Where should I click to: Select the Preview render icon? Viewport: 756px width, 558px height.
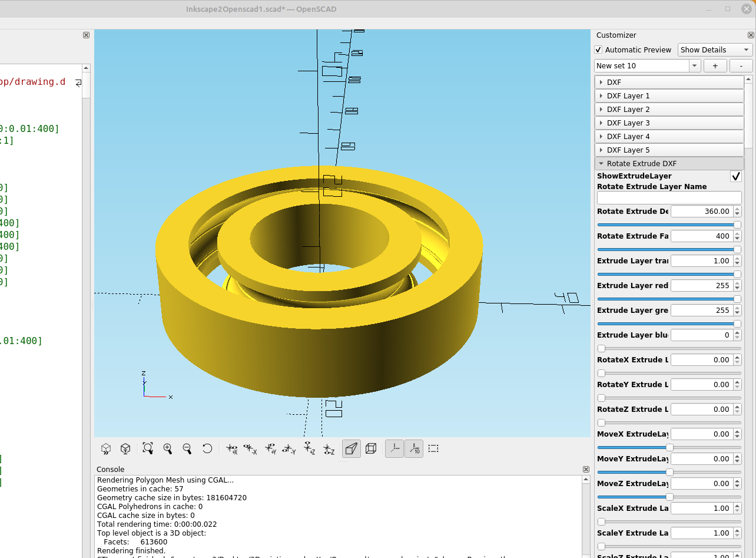click(x=106, y=448)
